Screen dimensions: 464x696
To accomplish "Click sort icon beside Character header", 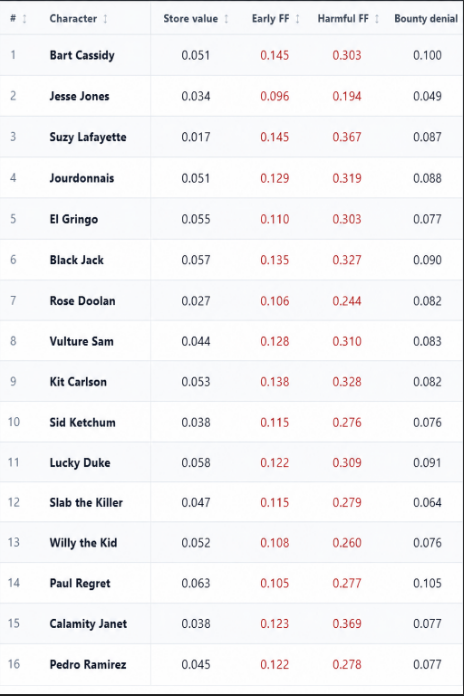I will click(x=105, y=19).
